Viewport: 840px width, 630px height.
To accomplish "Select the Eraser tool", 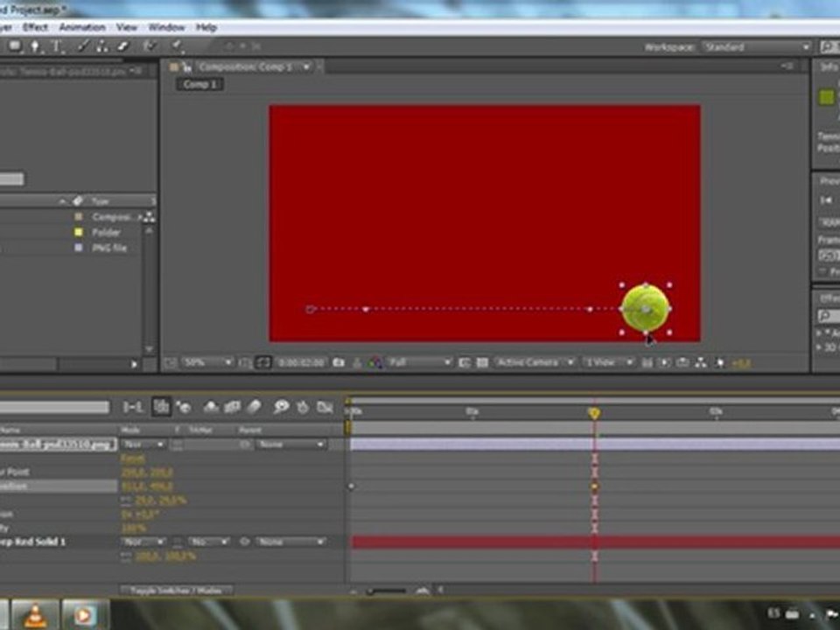I will [x=123, y=46].
